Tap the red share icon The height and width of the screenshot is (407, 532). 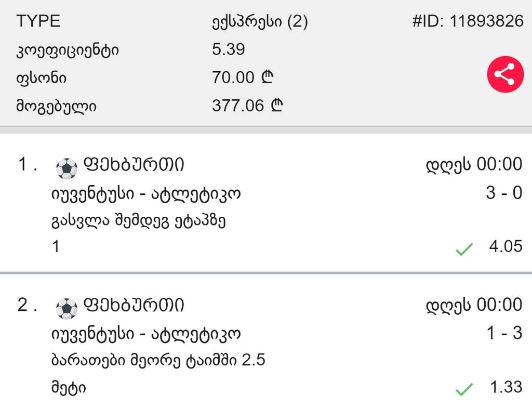[x=504, y=75]
